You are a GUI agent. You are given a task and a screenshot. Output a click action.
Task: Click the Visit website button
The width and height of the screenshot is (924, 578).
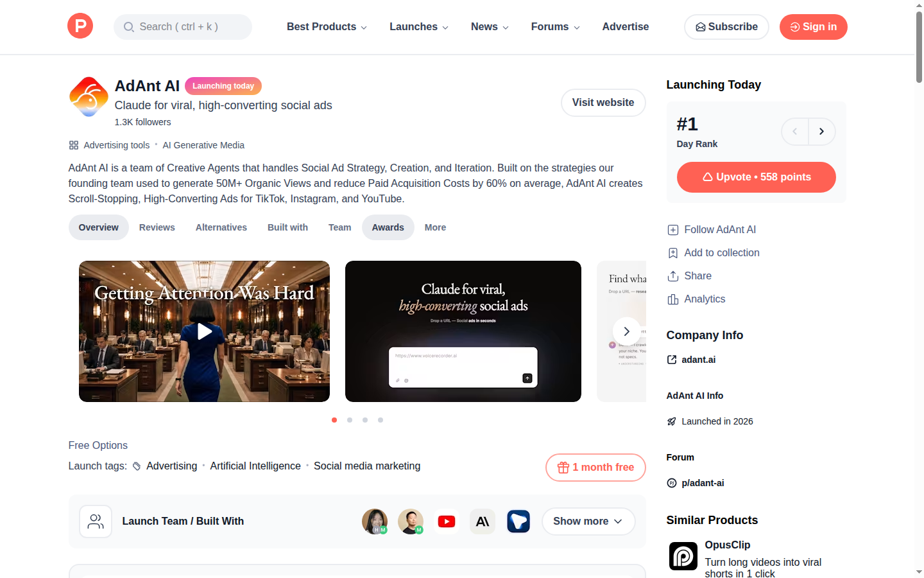[603, 103]
